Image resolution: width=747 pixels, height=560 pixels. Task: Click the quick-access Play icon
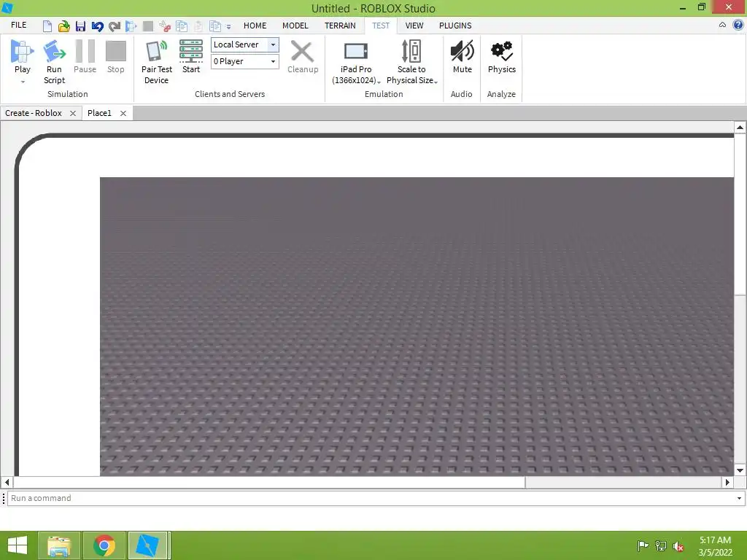(131, 26)
